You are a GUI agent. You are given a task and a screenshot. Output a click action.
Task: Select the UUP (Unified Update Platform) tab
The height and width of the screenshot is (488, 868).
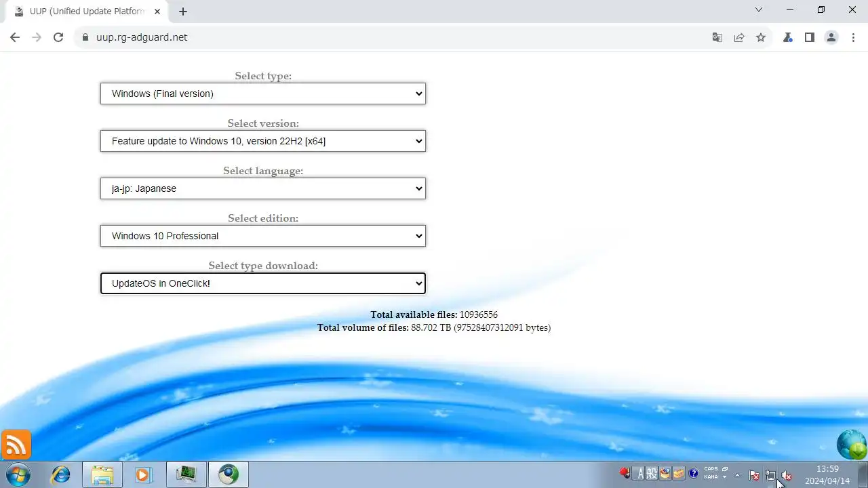(87, 12)
